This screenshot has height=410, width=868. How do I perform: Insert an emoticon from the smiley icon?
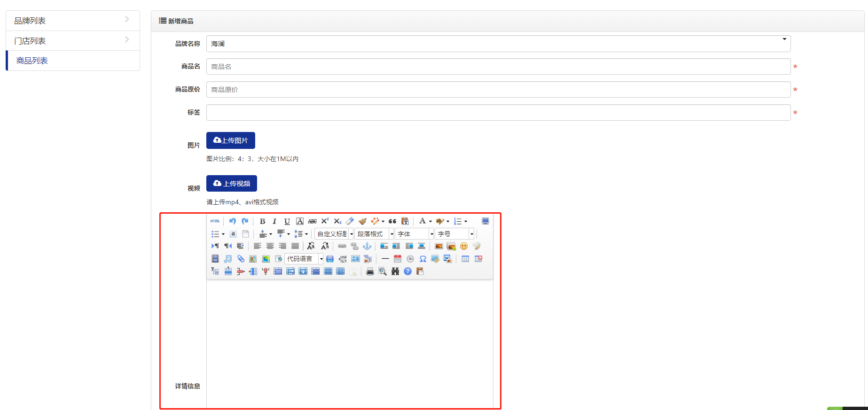pyautogui.click(x=464, y=246)
